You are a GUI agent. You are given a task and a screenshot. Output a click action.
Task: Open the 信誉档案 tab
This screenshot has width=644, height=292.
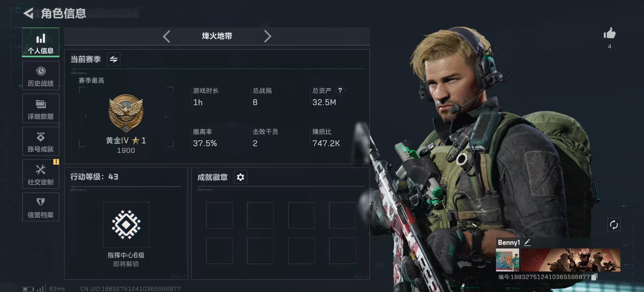point(41,207)
